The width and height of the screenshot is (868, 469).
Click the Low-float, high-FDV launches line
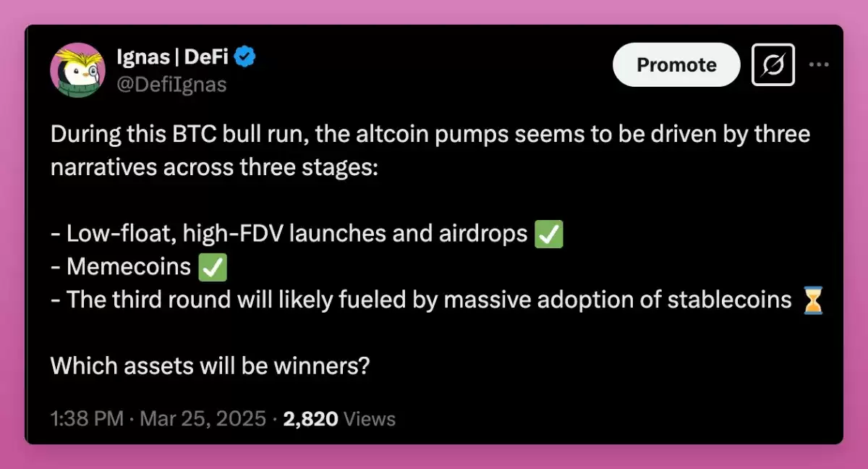point(289,234)
